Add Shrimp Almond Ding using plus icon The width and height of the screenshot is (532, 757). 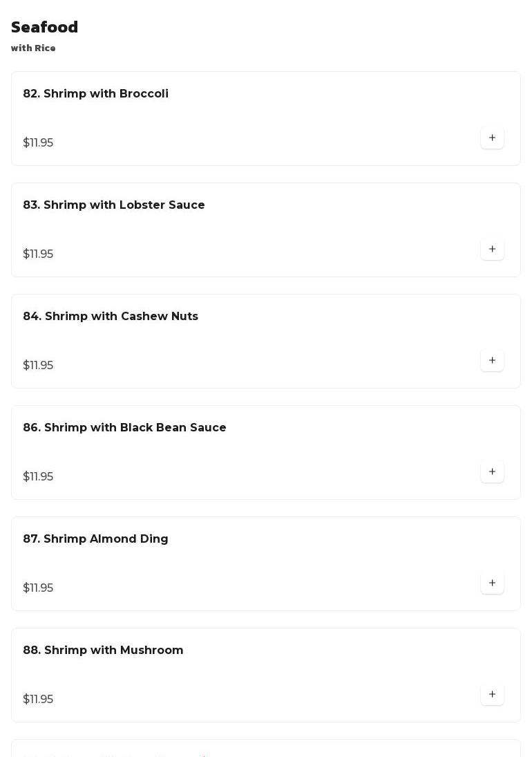click(492, 583)
